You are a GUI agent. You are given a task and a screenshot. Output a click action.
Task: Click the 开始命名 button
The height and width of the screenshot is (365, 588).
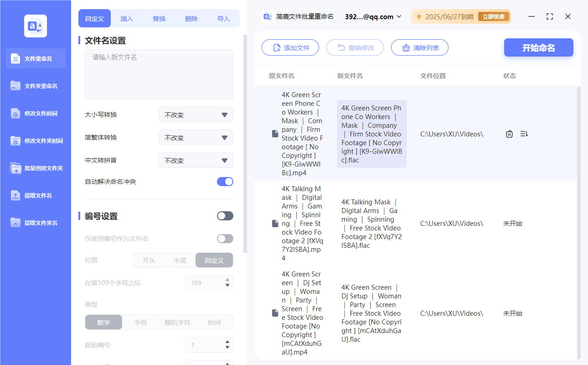[x=538, y=47]
